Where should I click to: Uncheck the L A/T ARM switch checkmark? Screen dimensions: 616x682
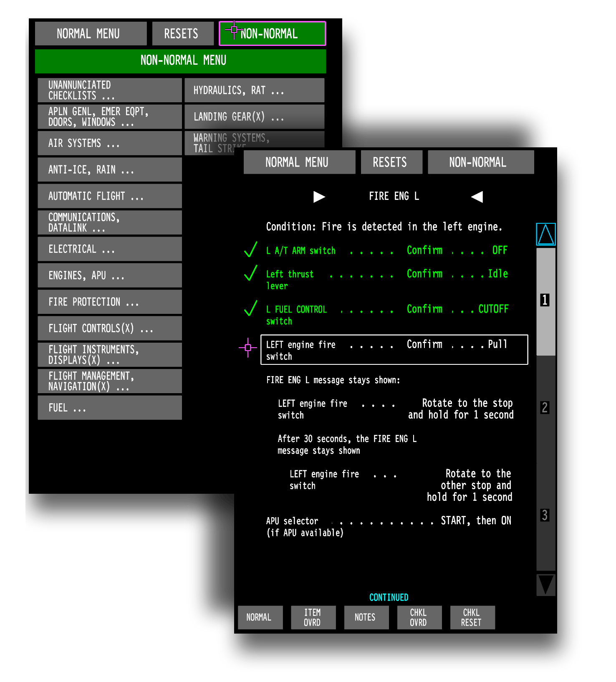[x=250, y=250]
